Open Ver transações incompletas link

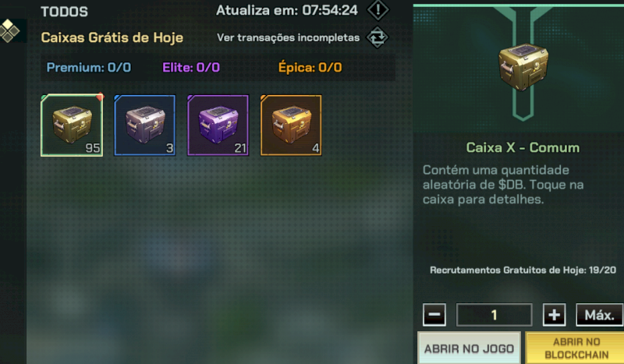(x=288, y=37)
